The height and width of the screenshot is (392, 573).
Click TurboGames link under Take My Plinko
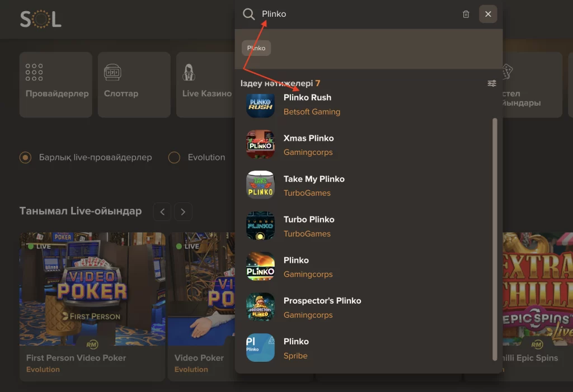point(307,193)
